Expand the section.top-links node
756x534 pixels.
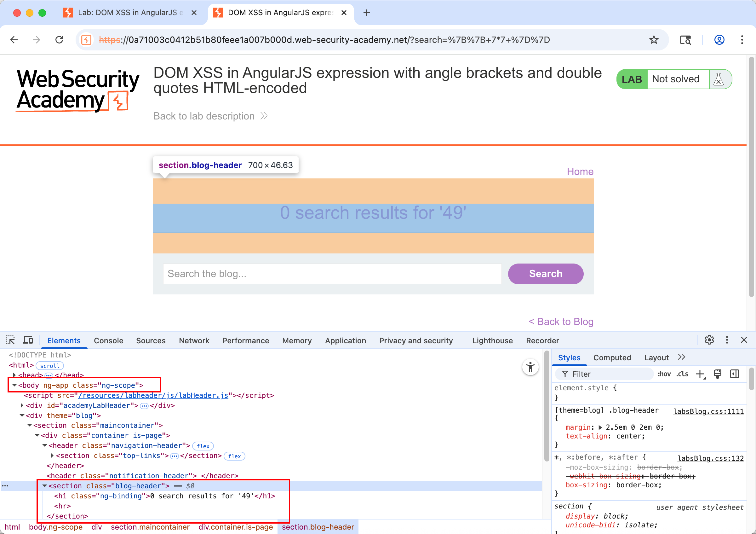coord(52,456)
